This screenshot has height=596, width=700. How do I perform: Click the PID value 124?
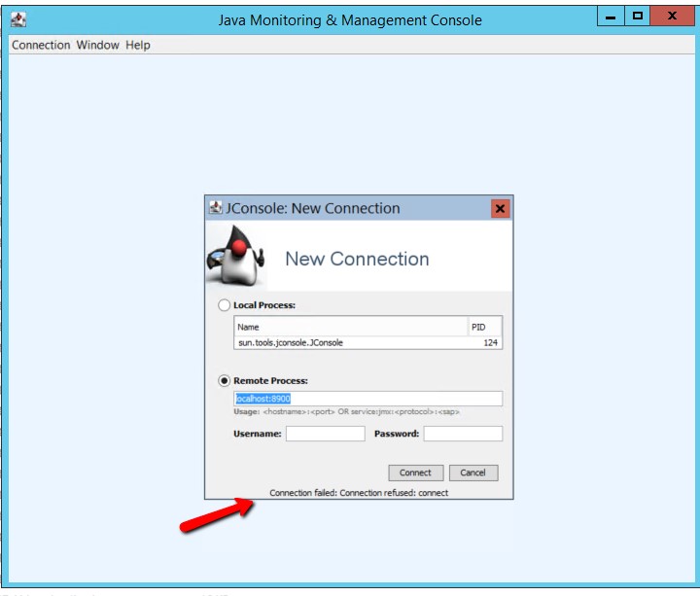(491, 343)
